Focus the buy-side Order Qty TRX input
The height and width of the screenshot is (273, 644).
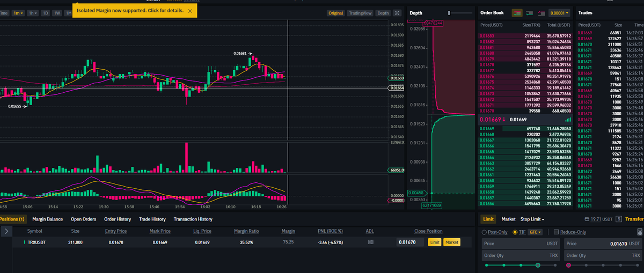point(520,256)
